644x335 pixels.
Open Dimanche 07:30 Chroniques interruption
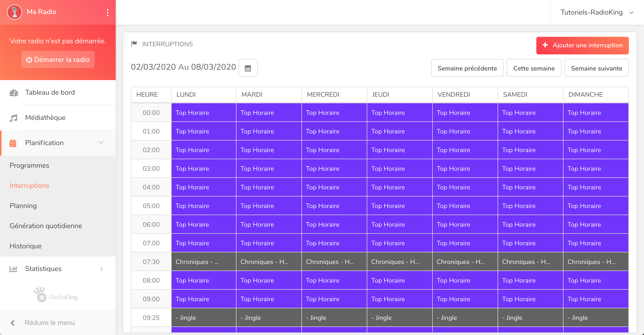tap(596, 262)
